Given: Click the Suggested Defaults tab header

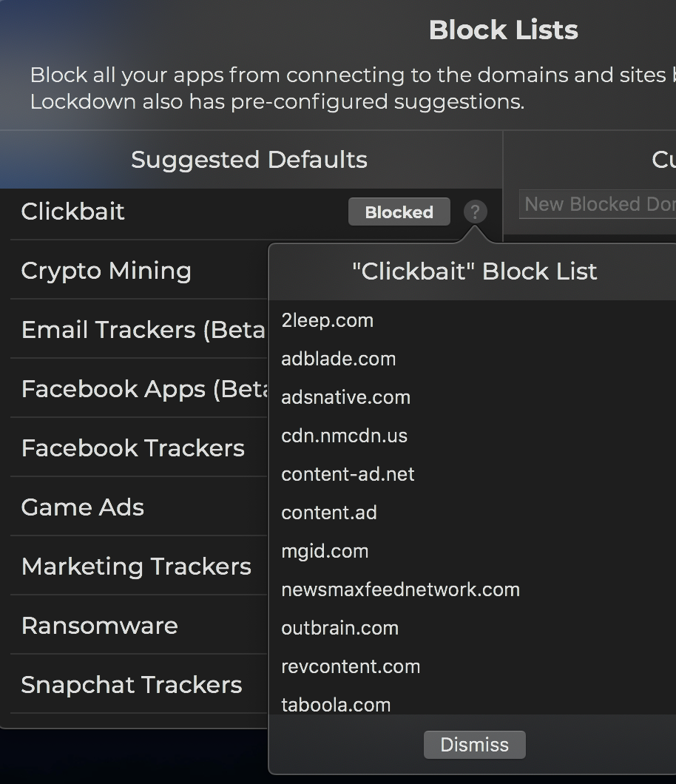Looking at the screenshot, I should tap(249, 160).
